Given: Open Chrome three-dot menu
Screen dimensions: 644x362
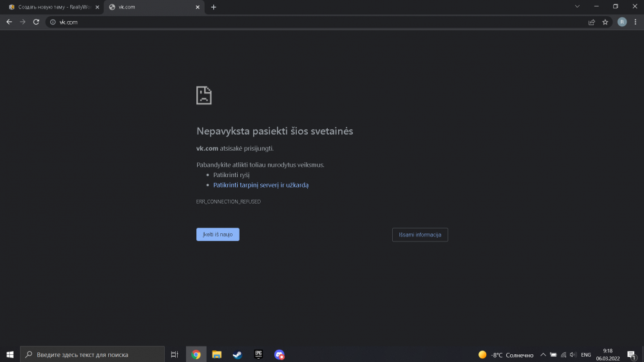Looking at the screenshot, I should tap(636, 22).
